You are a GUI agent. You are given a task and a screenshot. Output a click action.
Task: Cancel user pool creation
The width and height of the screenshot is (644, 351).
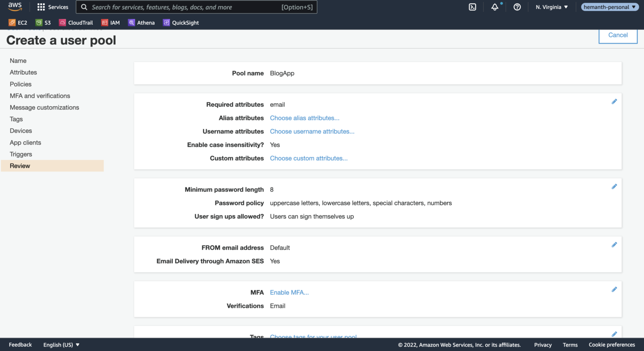tap(618, 35)
